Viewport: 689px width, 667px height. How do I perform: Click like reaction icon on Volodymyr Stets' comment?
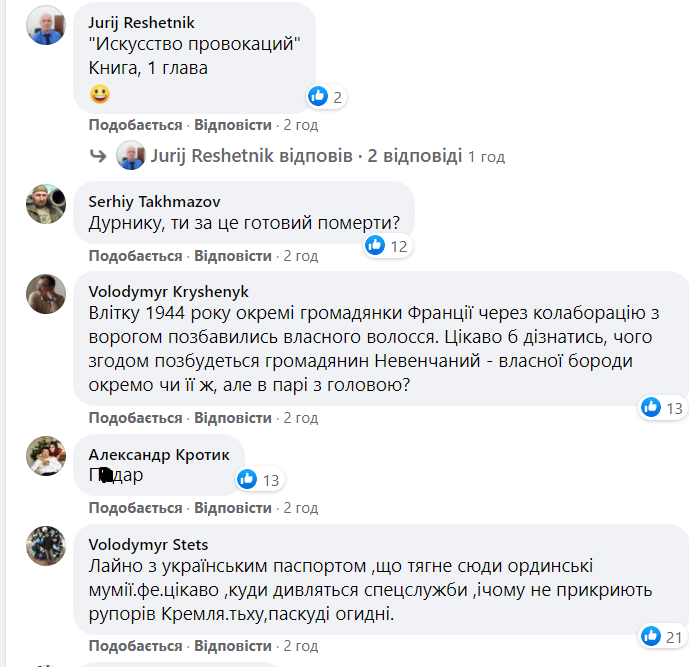click(651, 636)
